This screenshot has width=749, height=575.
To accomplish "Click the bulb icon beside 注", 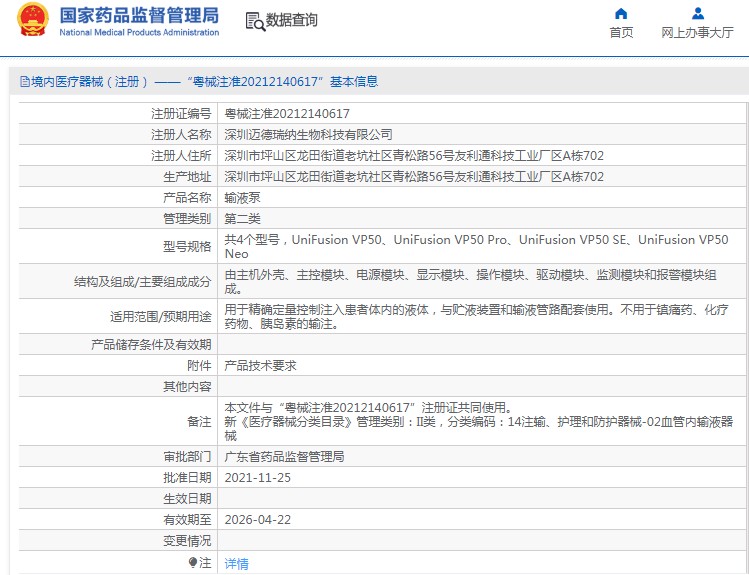I will click(193, 563).
